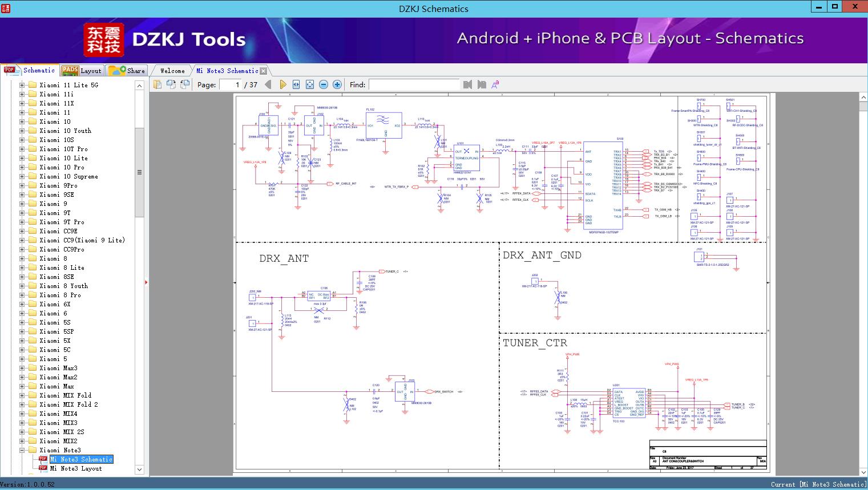
Task: Click the find next icon beside the Find box
Action: tap(482, 84)
